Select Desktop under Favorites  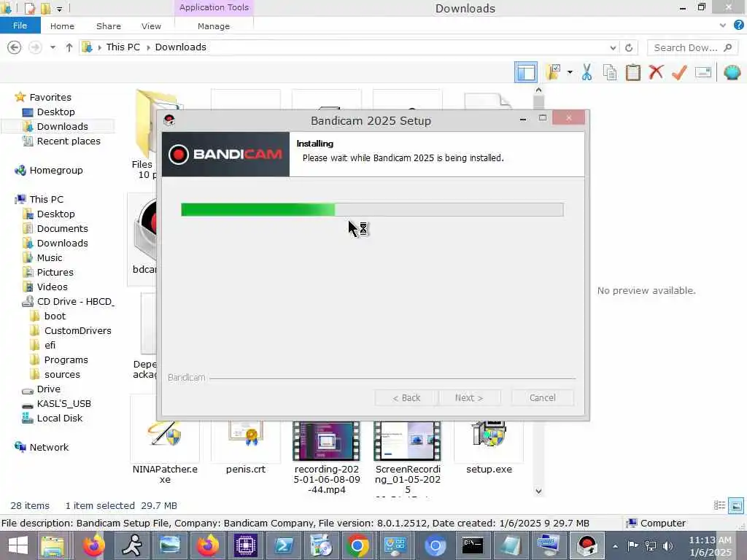(55, 112)
